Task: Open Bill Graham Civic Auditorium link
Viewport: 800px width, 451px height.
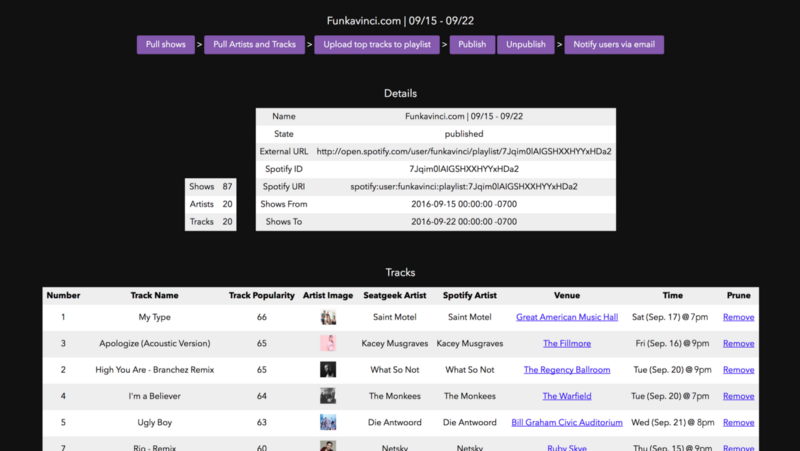Action: 567,422
